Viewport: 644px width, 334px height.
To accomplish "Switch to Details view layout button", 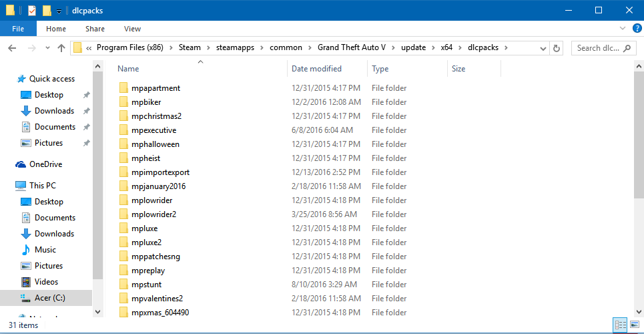I will 620,325.
